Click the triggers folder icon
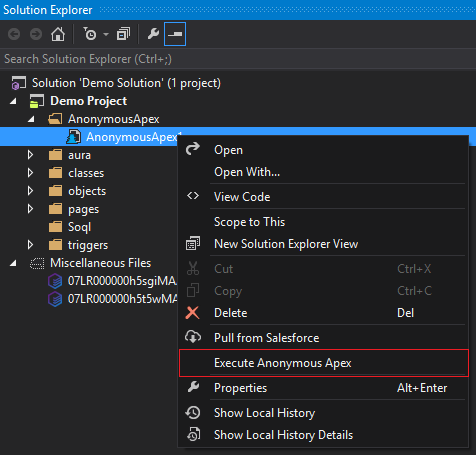 click(55, 245)
